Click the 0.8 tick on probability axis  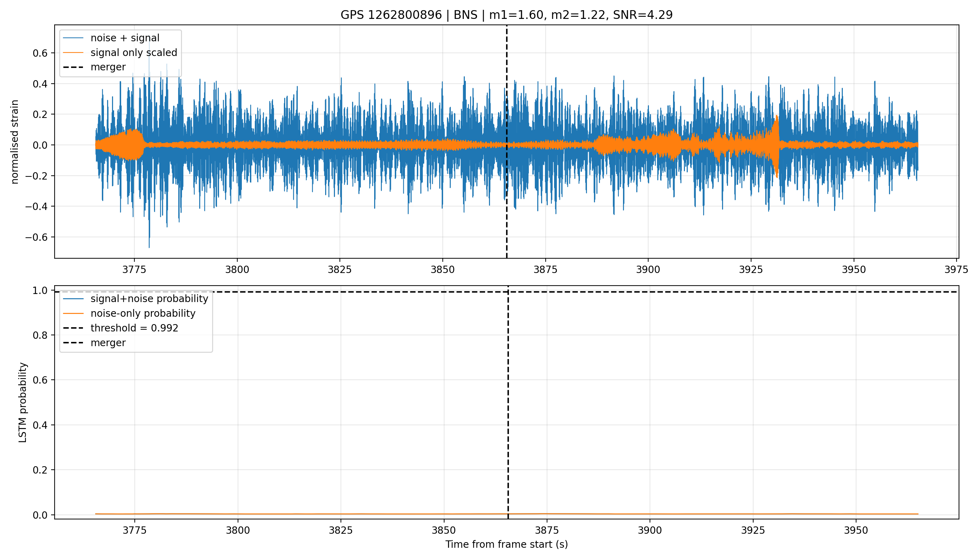point(40,335)
